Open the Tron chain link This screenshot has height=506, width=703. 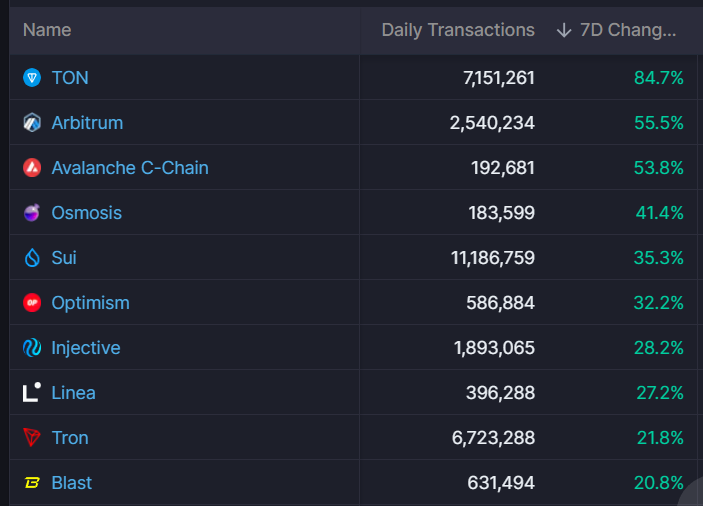point(70,438)
